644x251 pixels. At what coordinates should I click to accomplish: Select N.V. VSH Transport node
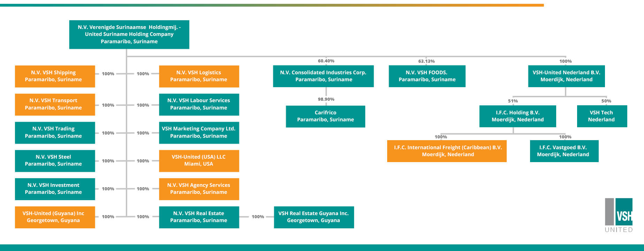(x=55, y=104)
